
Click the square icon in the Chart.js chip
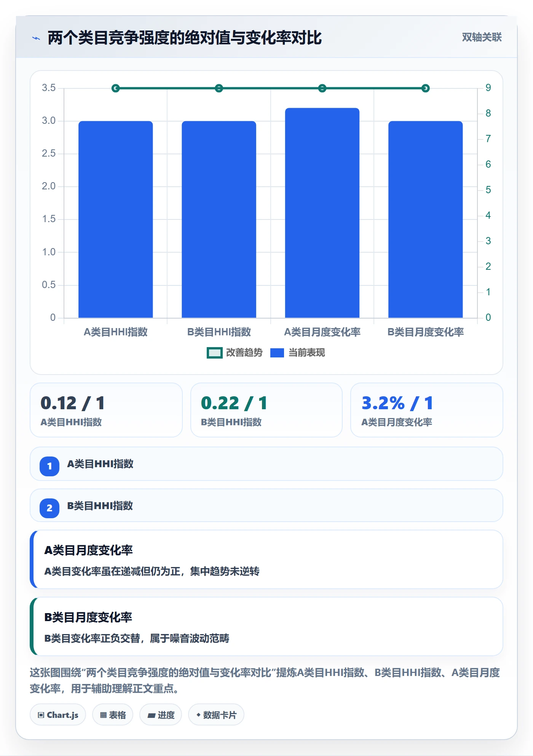[x=41, y=715]
